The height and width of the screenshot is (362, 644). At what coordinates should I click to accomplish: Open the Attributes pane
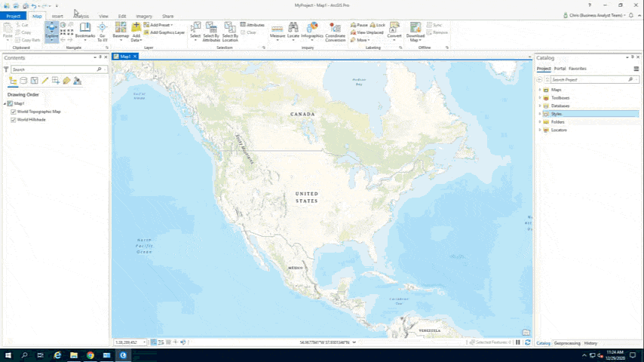(252, 25)
